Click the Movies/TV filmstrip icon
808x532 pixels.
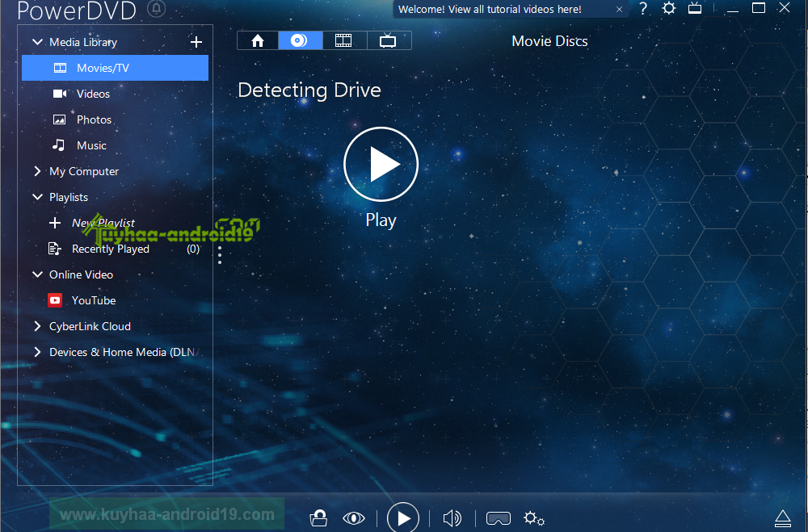61,68
